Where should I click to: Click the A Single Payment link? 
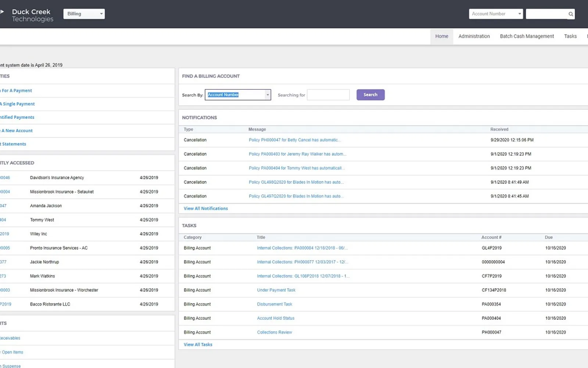pyautogui.click(x=18, y=104)
